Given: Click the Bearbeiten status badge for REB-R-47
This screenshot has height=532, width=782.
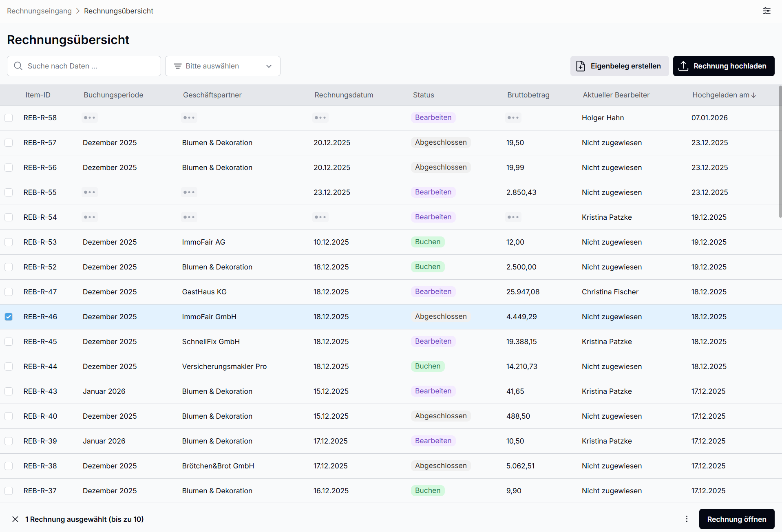Looking at the screenshot, I should pos(433,291).
